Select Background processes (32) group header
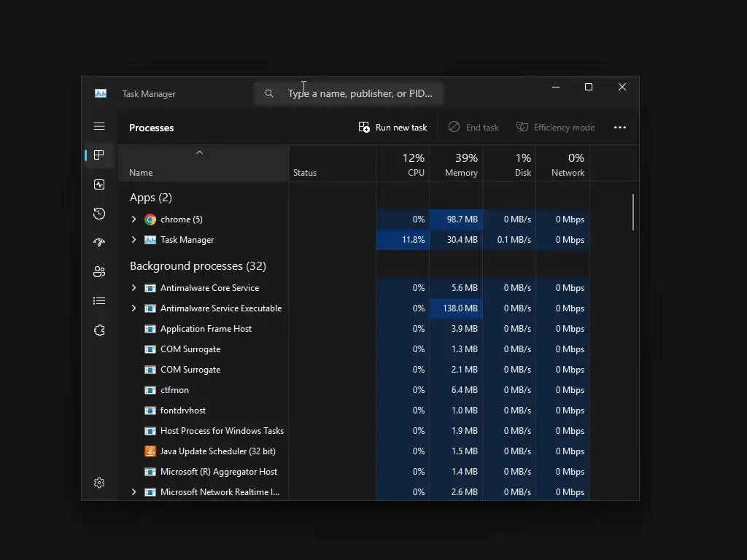Screen dimensions: 747x560 click(x=198, y=265)
